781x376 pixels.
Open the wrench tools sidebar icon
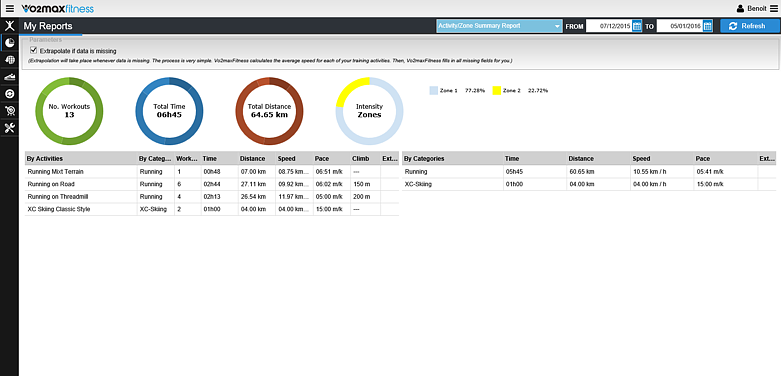[x=9, y=128]
